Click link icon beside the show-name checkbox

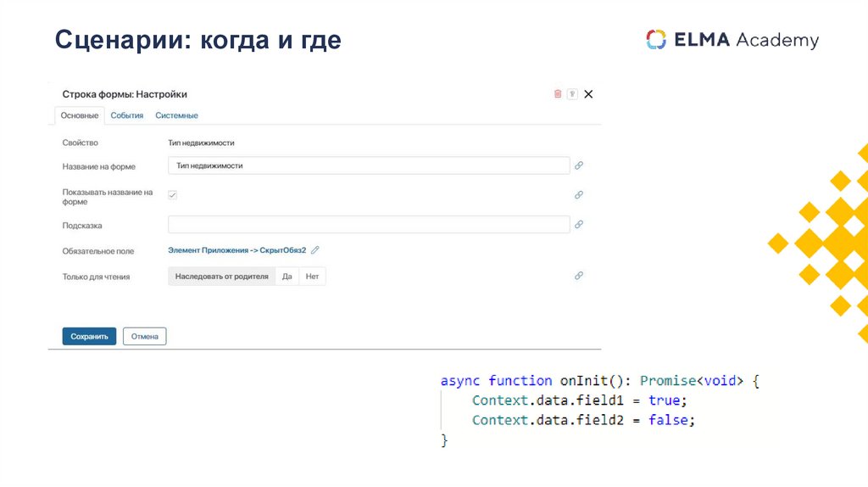click(579, 194)
